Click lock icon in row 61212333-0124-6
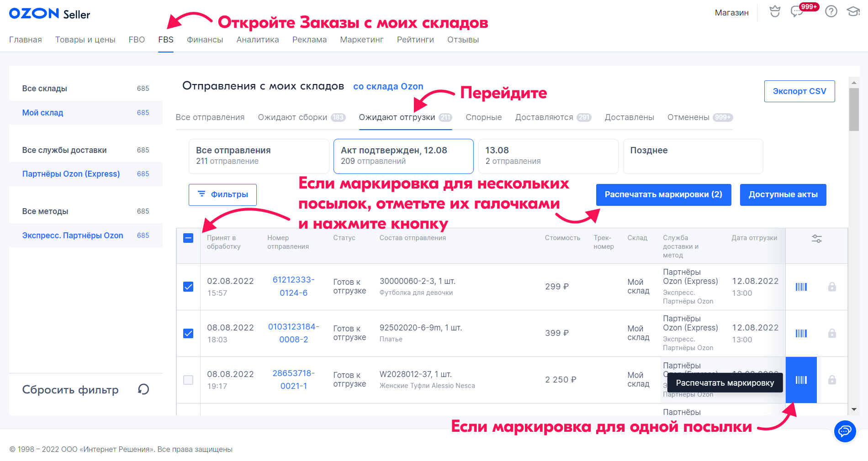The width and height of the screenshot is (868, 461). coord(832,287)
